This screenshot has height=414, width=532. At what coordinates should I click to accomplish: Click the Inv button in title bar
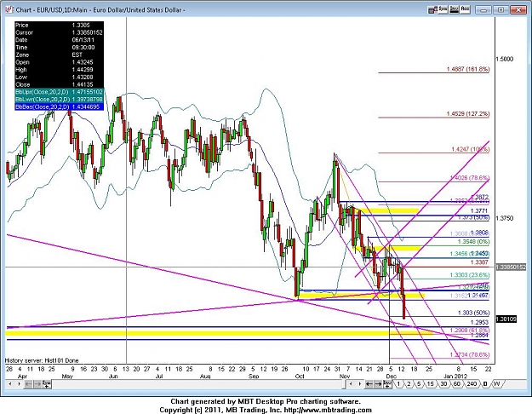tap(454, 9)
